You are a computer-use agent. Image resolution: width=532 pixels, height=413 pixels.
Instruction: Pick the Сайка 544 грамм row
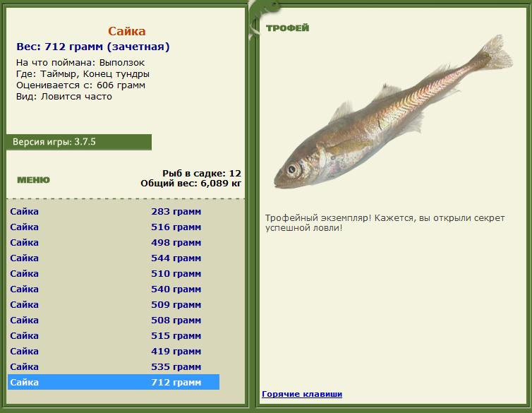[x=113, y=258]
